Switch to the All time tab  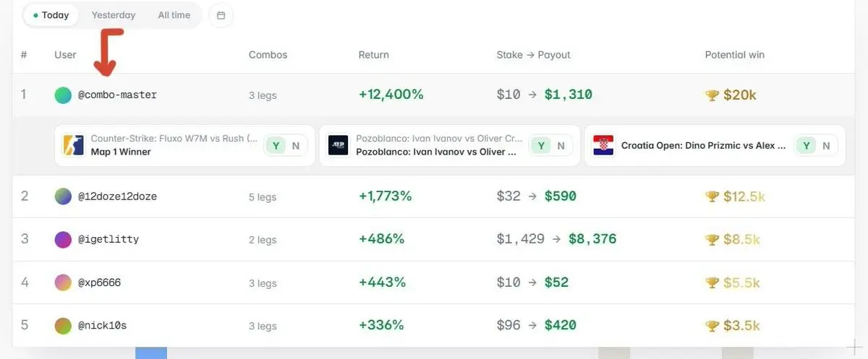174,15
